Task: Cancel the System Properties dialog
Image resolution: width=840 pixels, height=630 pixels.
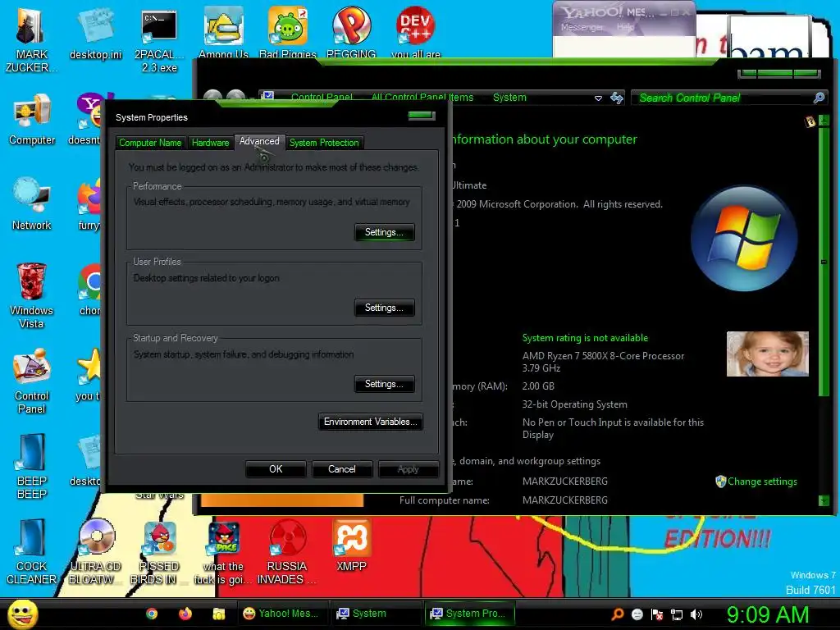Action: 341,469
